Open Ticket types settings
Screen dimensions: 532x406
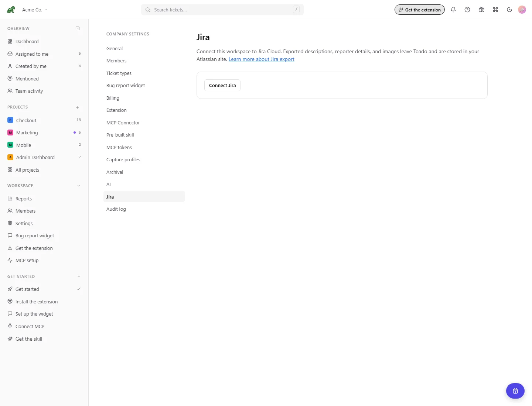click(x=144, y=73)
